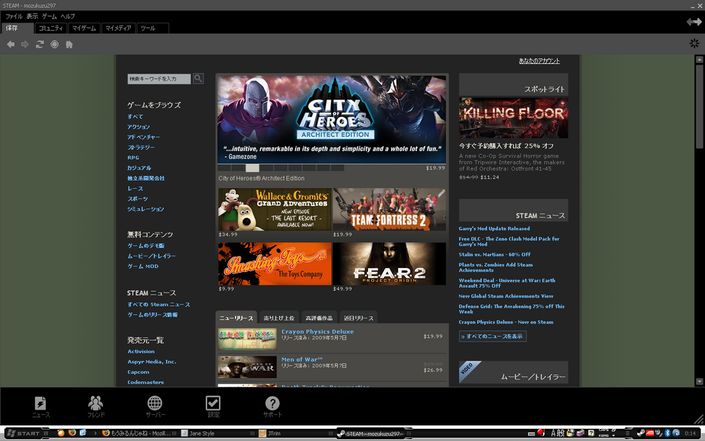Switch to the ツール tab
705x441 pixels.
coord(152,28)
